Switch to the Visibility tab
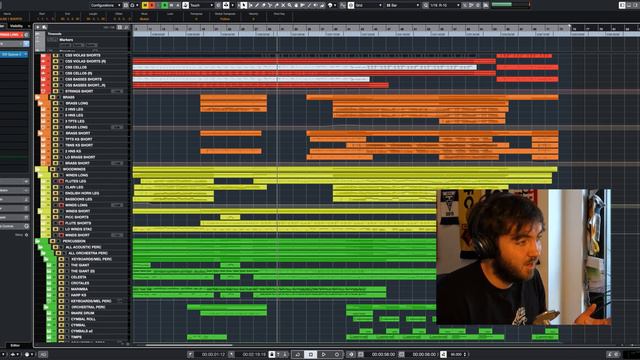Image resolution: width=640 pixels, height=360 pixels. point(16,26)
